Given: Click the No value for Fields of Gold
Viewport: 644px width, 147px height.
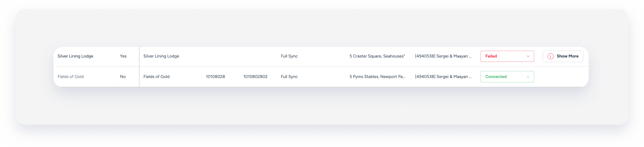Looking at the screenshot, I should (x=123, y=77).
